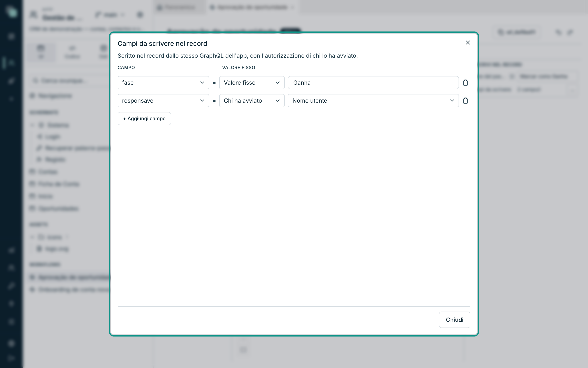Close the dialog with the X icon

pyautogui.click(x=468, y=43)
